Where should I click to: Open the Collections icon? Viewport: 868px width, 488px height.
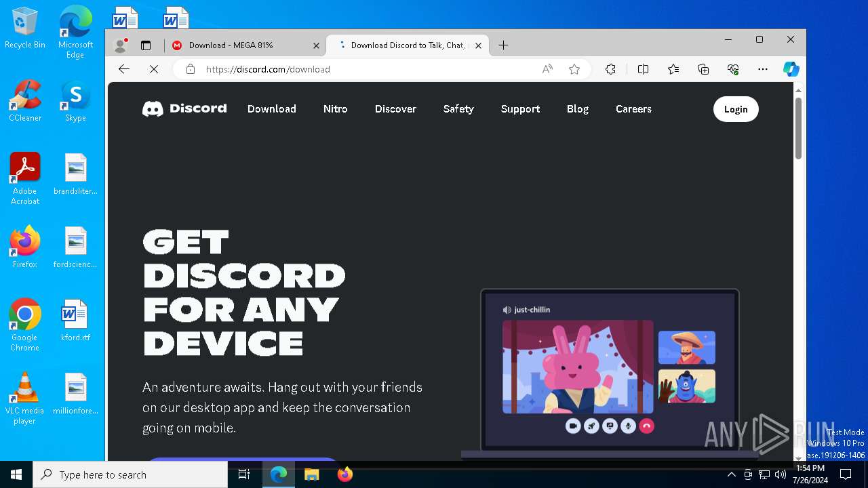pyautogui.click(x=703, y=69)
